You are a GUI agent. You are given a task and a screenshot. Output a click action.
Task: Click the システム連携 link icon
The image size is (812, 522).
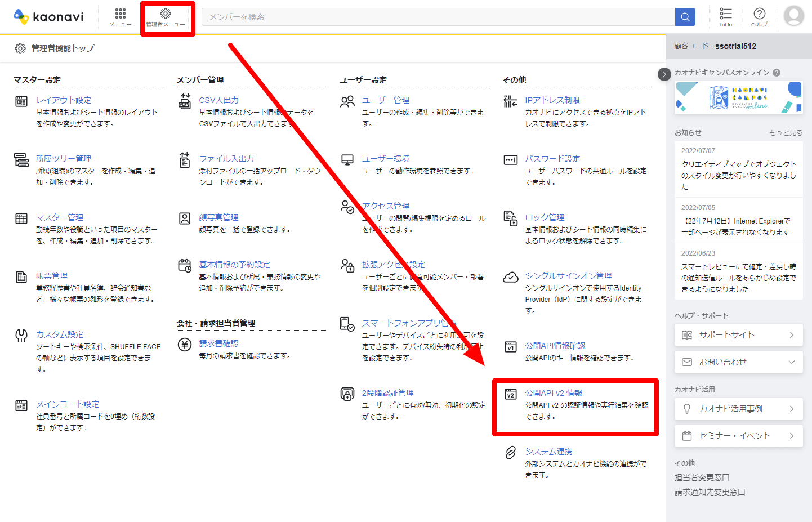[x=510, y=453]
